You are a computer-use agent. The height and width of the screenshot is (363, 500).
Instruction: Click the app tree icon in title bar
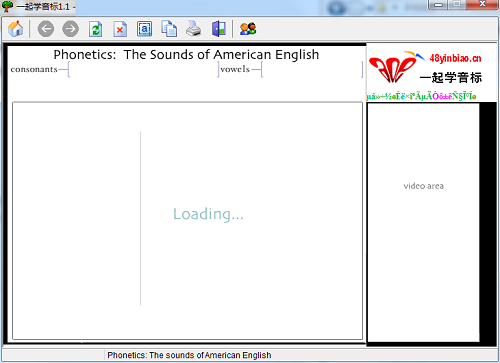7,6
